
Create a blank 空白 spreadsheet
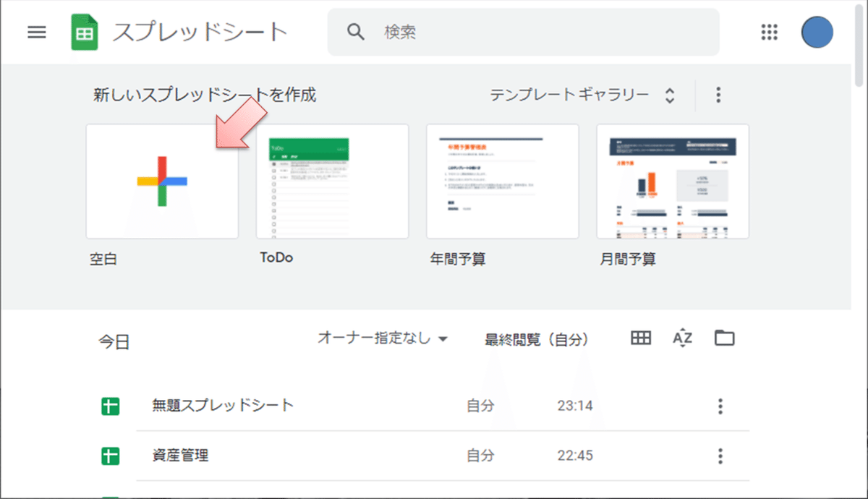click(x=162, y=182)
